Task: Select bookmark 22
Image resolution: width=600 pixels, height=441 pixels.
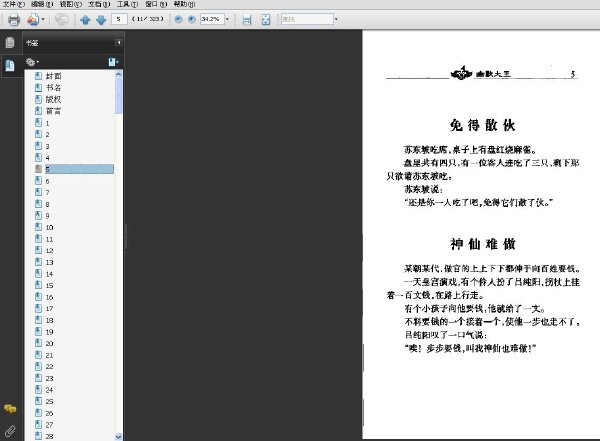Action: click(x=49, y=367)
